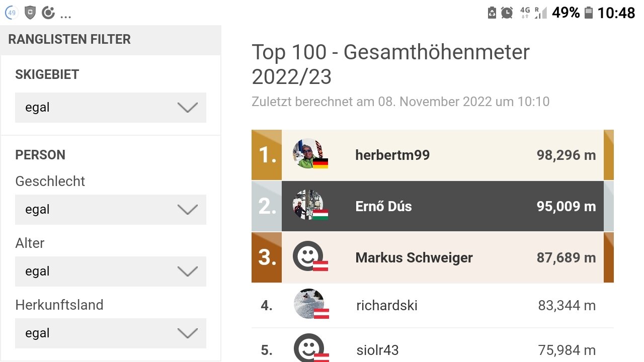Image resolution: width=644 pixels, height=362 pixels.
Task: Tap the alarm clock status icon
Action: [507, 13]
